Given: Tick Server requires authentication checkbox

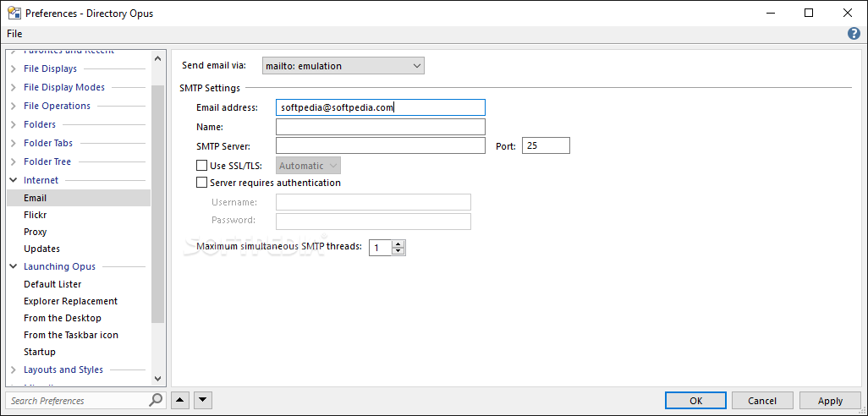Looking at the screenshot, I should pos(201,183).
